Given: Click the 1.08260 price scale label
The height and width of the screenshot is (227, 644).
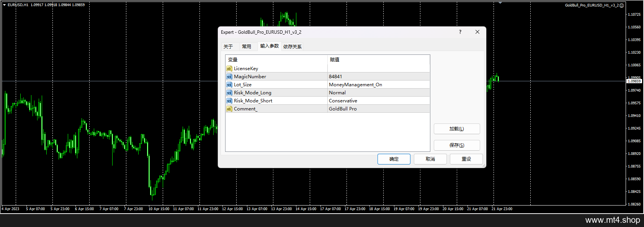Looking at the screenshot, I should click(x=634, y=204).
